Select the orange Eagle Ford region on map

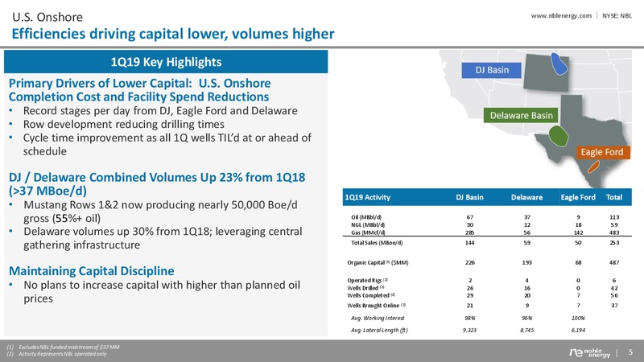(592, 167)
